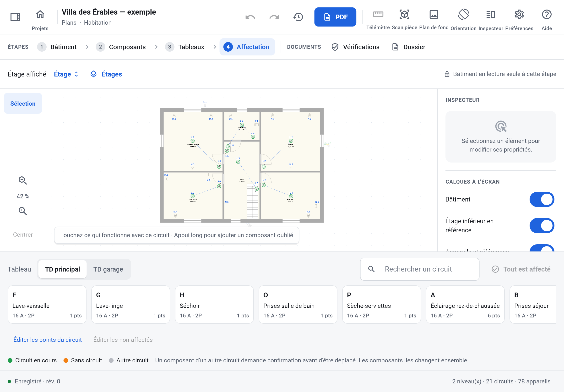This screenshot has height=392, width=564.
Task: Toggle the Inspecteur panel icon
Action: point(491,20)
